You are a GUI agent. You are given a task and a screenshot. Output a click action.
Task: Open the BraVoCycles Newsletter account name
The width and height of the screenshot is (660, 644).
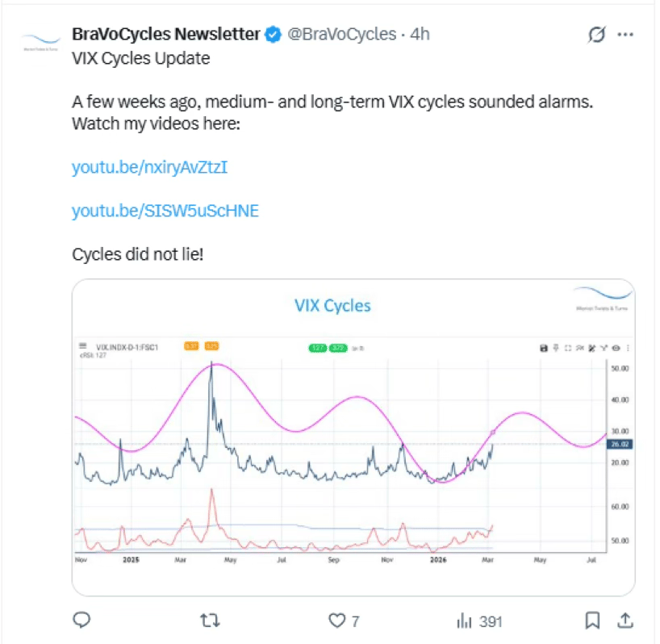(x=165, y=35)
